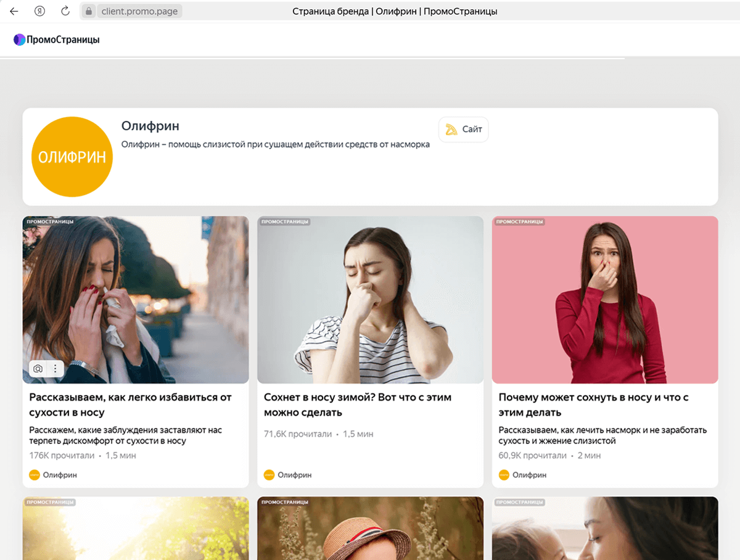Open the three-dot menu on the first card image
This screenshot has width=740, height=560.
(x=55, y=369)
